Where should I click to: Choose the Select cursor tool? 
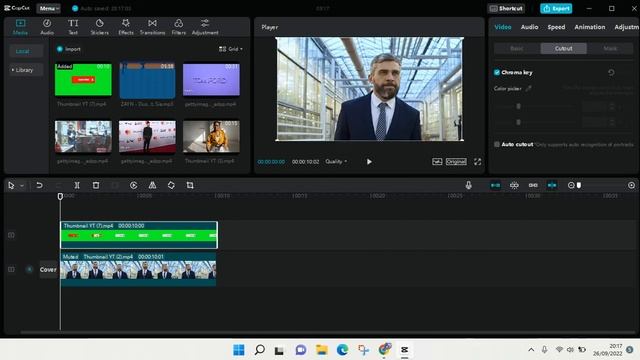click(x=11, y=185)
